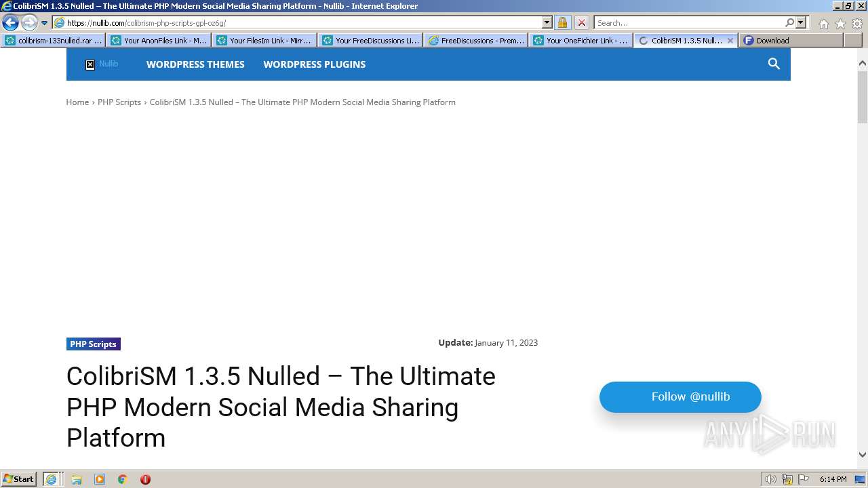Switch to Your OneFichier Link tab
868x488 pixels.
pyautogui.click(x=581, y=40)
